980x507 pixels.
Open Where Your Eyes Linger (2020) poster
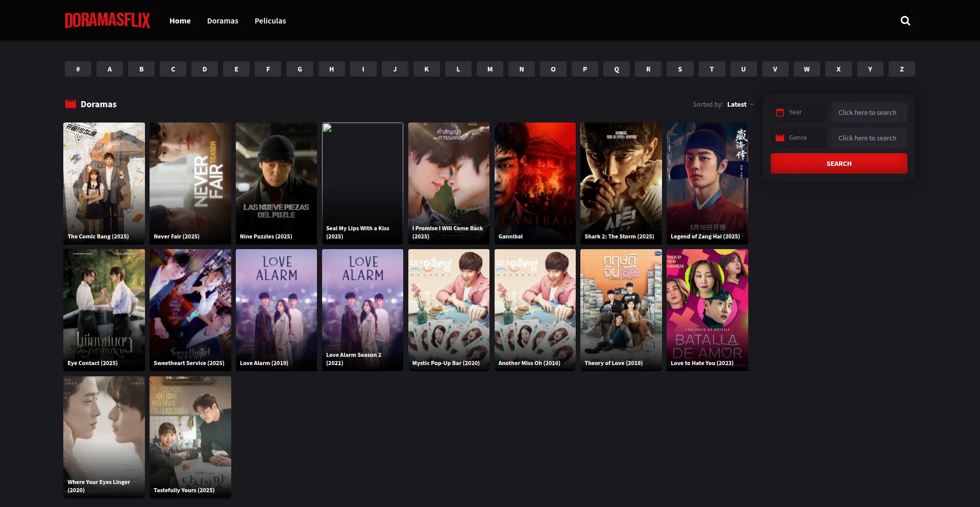click(104, 437)
